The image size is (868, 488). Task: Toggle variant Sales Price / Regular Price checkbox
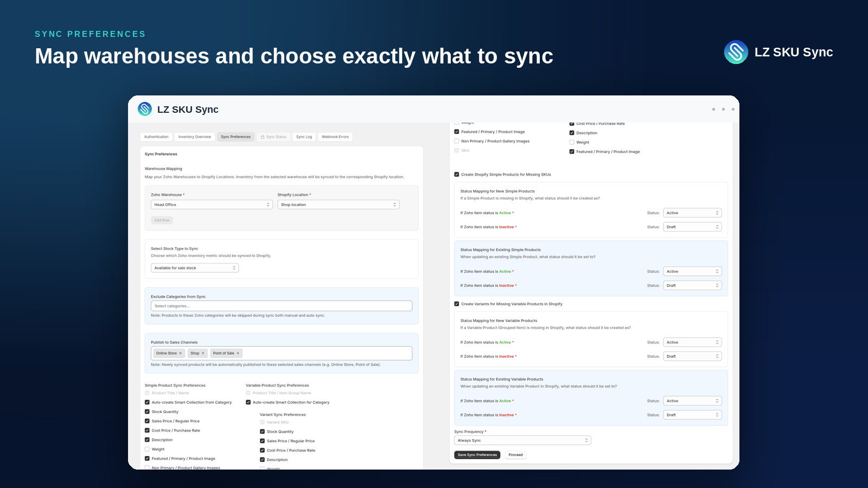click(263, 441)
